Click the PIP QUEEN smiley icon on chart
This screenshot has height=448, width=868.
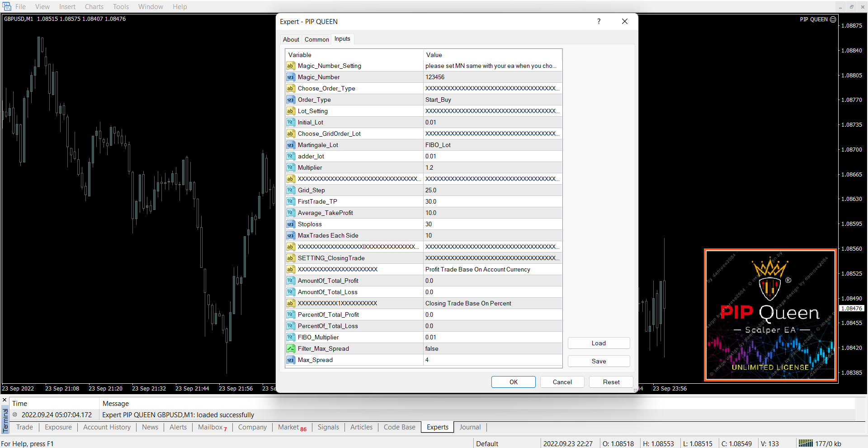pos(833,19)
